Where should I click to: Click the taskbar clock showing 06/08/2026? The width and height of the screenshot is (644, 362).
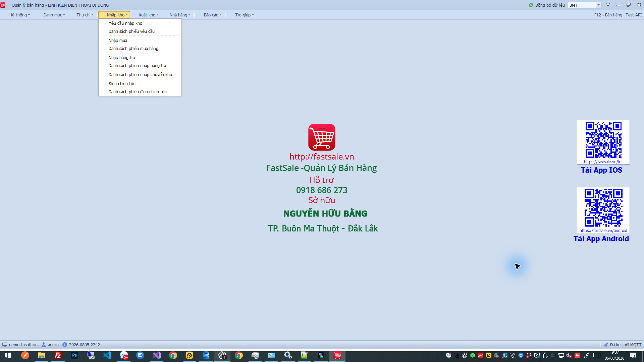pyautogui.click(x=614, y=355)
